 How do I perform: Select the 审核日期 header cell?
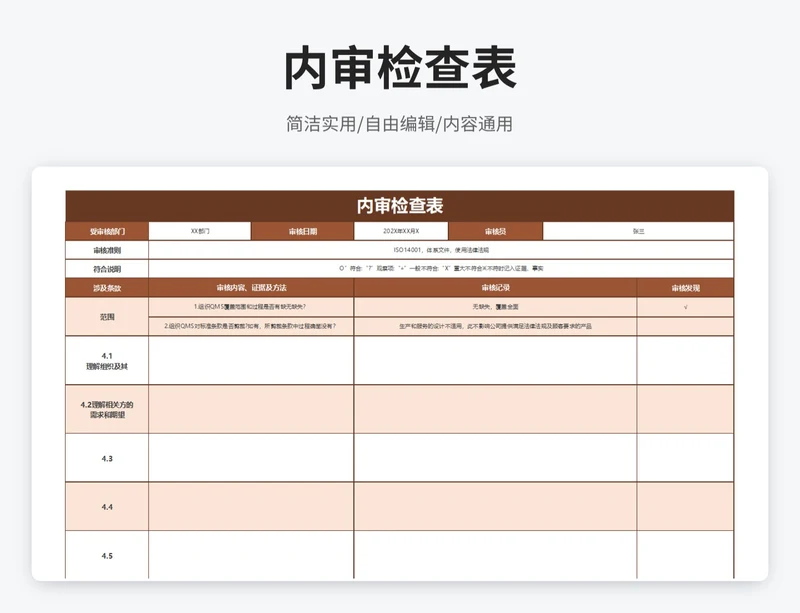point(303,231)
